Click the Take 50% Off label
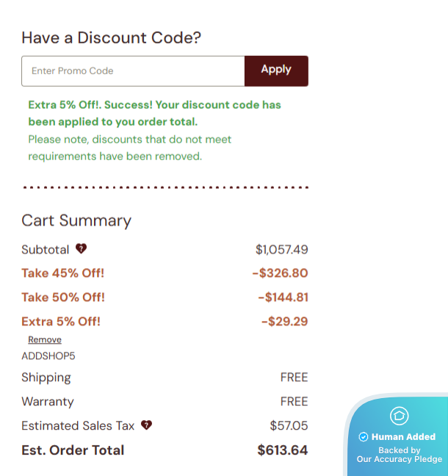The width and height of the screenshot is (448, 476). tap(63, 297)
